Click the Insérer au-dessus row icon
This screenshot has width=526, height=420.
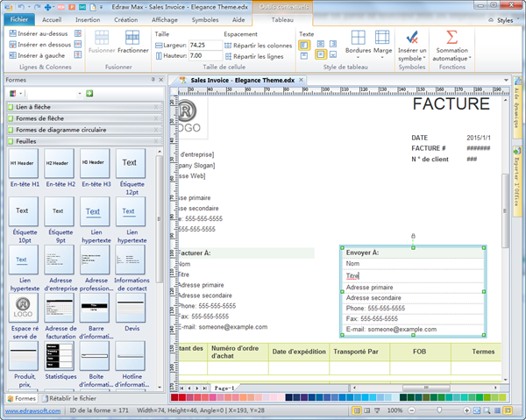tap(14, 34)
